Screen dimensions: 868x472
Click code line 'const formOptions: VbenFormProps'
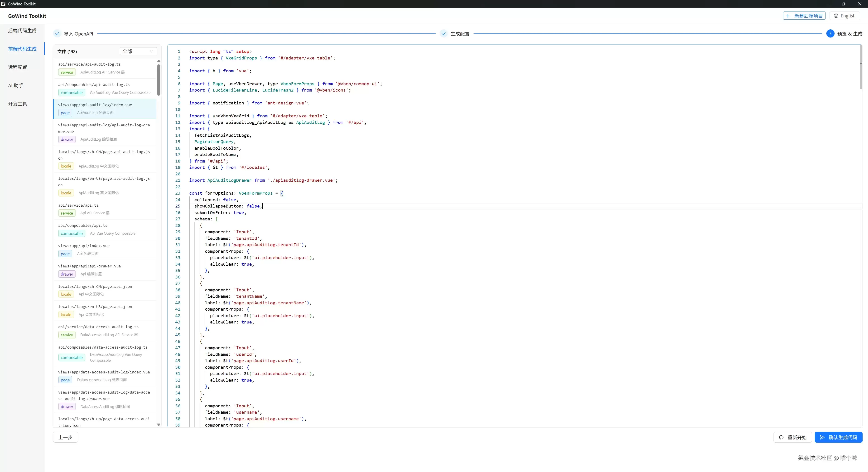236,193
